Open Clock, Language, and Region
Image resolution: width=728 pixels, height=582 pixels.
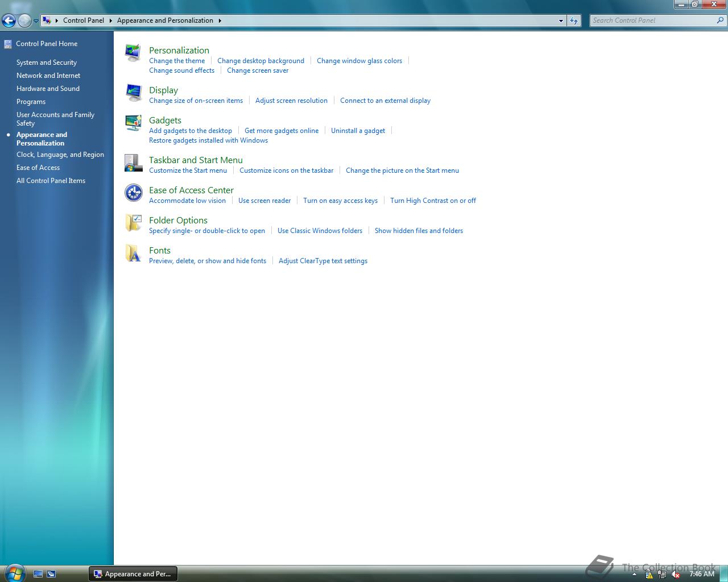(60, 155)
